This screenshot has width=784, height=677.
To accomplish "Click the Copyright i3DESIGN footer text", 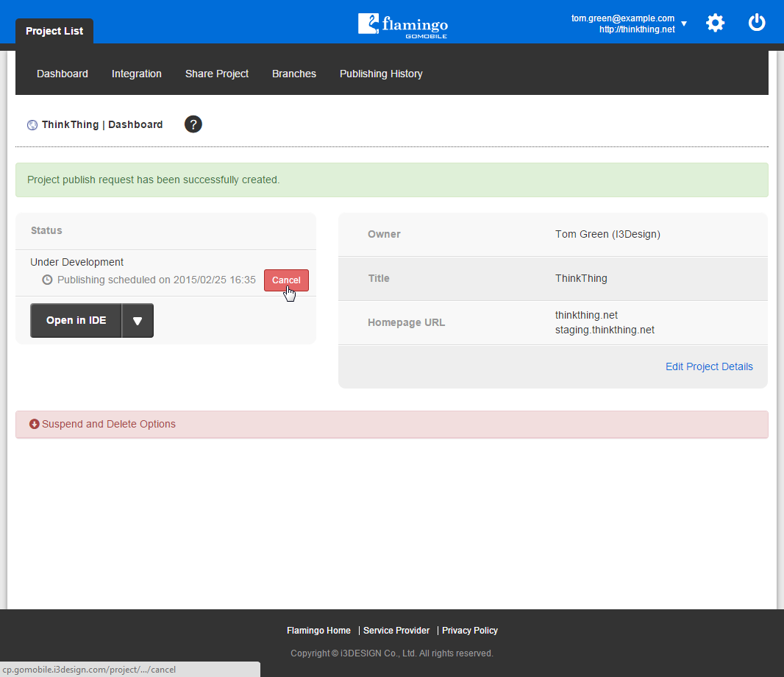I will 392,653.
